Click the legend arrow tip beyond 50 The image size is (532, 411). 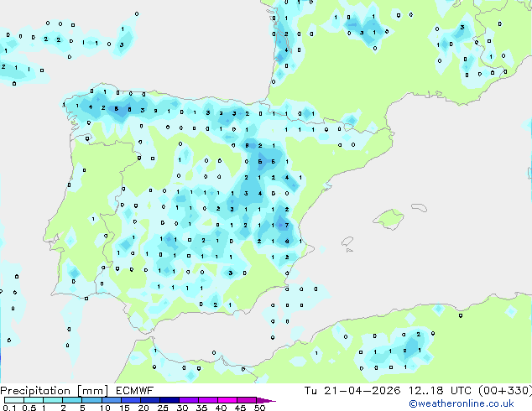pos(266,400)
